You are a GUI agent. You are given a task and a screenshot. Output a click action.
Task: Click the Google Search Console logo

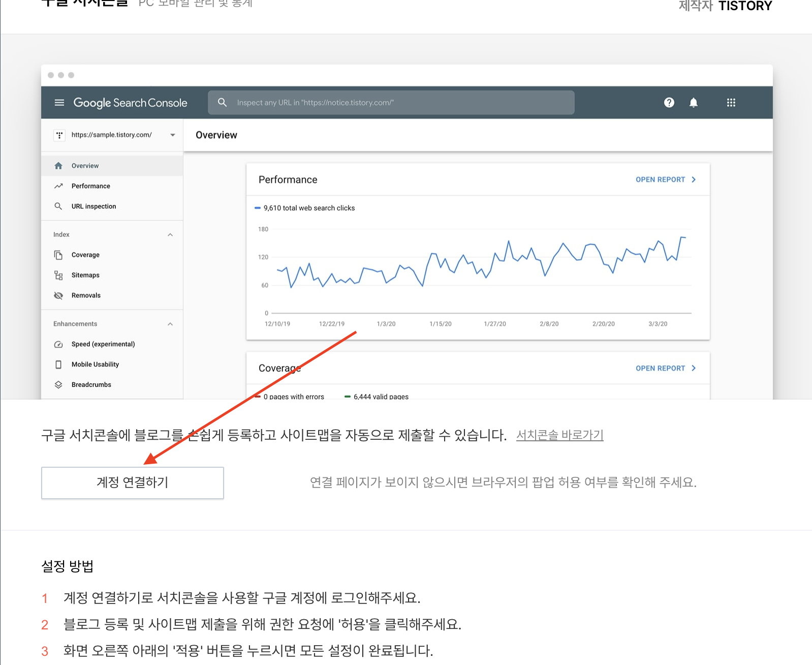131,103
